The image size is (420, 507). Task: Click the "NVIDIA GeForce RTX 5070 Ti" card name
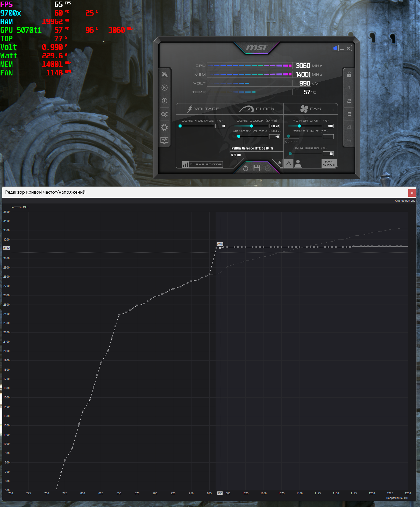tap(252, 148)
